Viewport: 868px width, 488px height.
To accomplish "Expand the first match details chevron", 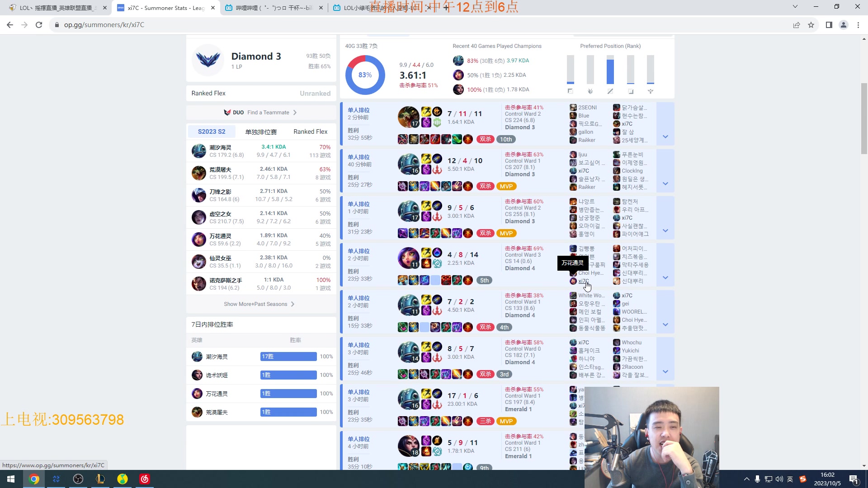I will 665,136.
